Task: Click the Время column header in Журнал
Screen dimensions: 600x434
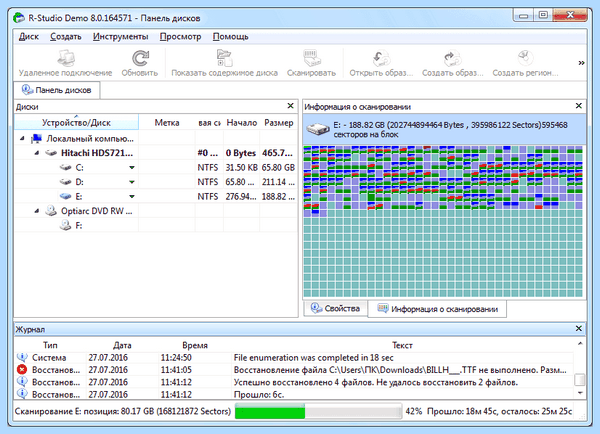Action: (195, 345)
